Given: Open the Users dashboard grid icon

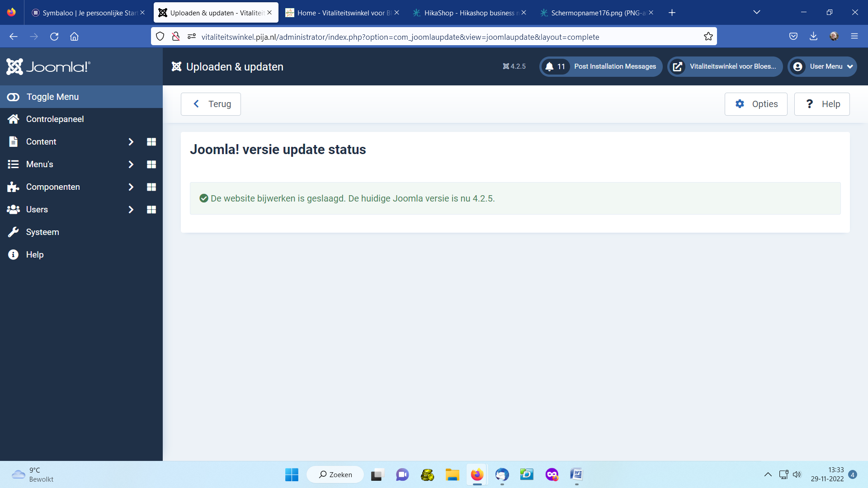Looking at the screenshot, I should click(x=151, y=210).
